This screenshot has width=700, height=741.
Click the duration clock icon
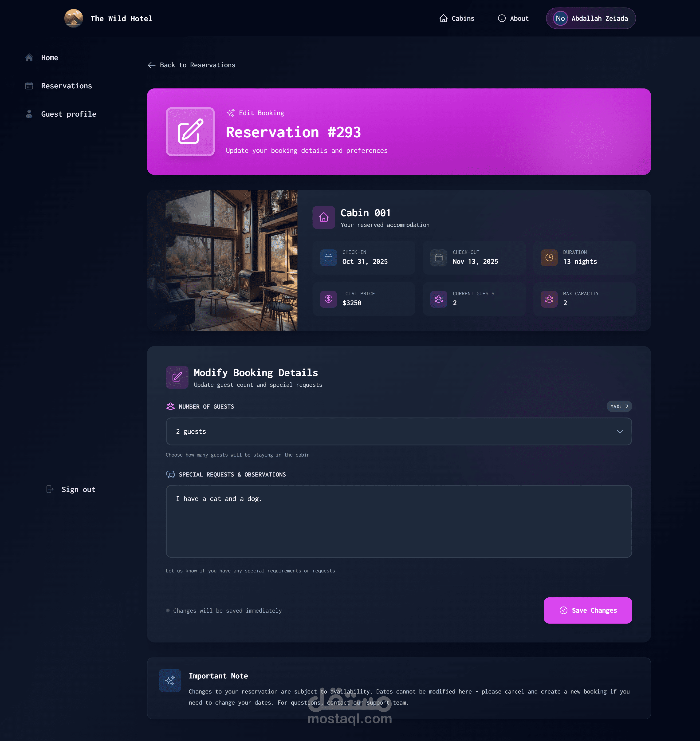coord(549,257)
